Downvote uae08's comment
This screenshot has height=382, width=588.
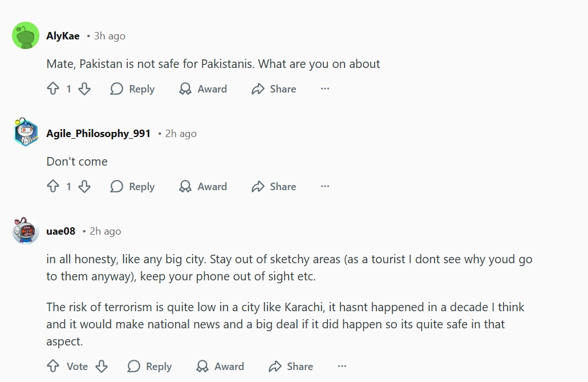102,367
